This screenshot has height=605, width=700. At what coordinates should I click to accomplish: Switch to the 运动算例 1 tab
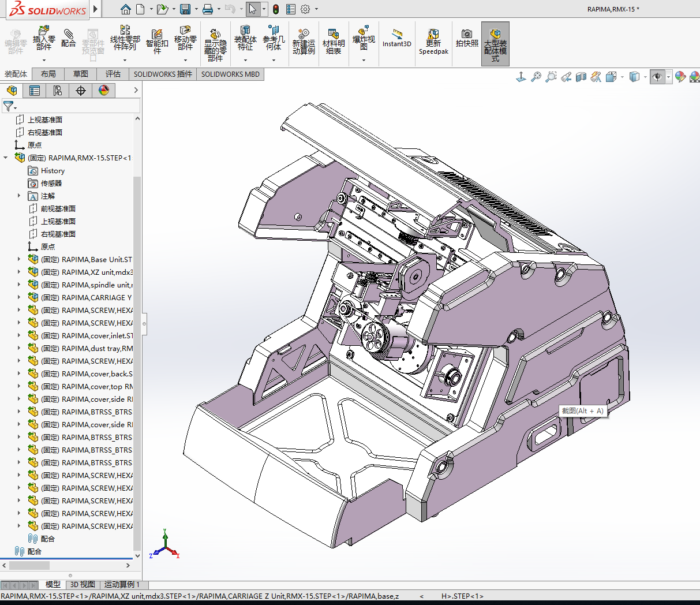click(x=122, y=584)
